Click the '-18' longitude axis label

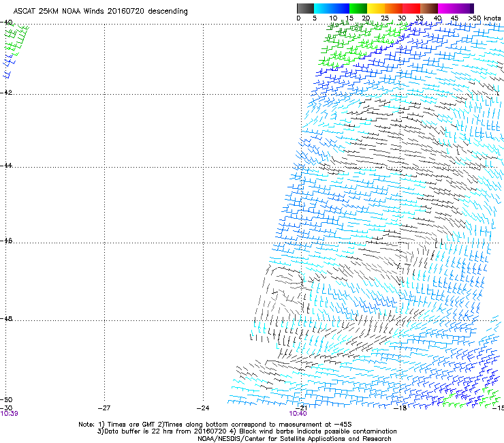click(x=400, y=408)
